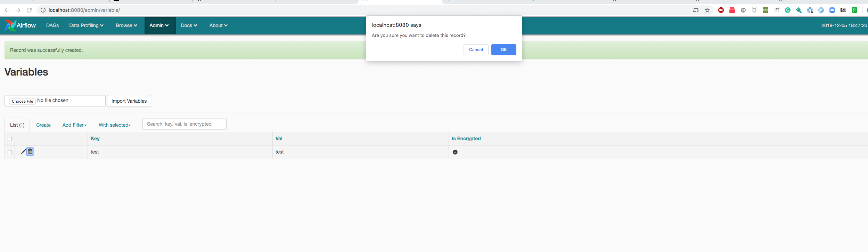The height and width of the screenshot is (252, 868).
Task: Click the Is Encrypted minus indicator for test
Action: pos(455,152)
